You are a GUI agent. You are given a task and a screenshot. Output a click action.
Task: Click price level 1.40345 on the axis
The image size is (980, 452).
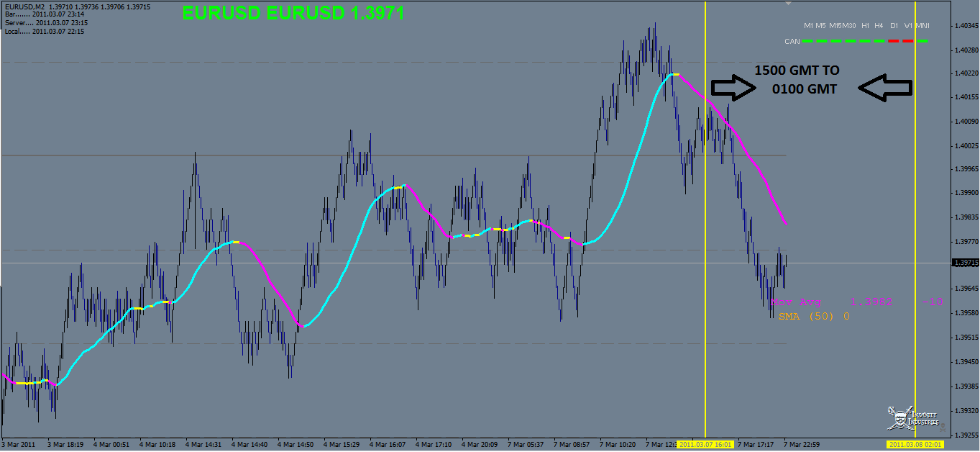tap(965, 26)
